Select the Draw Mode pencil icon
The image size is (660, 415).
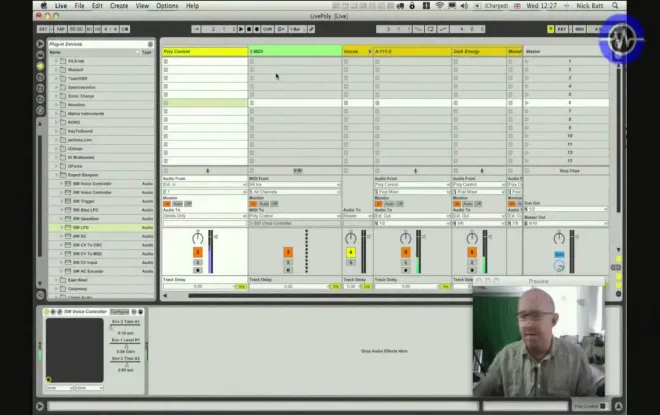(311, 29)
